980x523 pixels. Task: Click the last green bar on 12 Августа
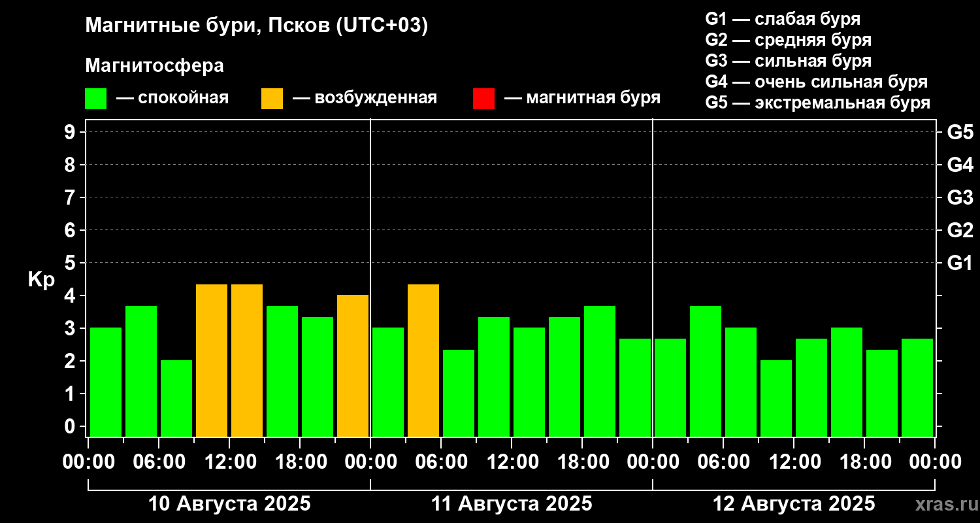point(917,388)
